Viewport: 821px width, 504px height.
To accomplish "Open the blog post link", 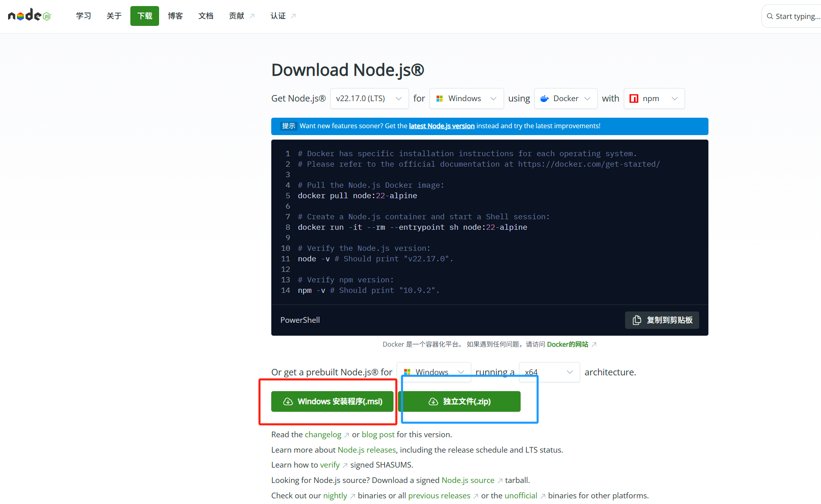I will [x=378, y=434].
